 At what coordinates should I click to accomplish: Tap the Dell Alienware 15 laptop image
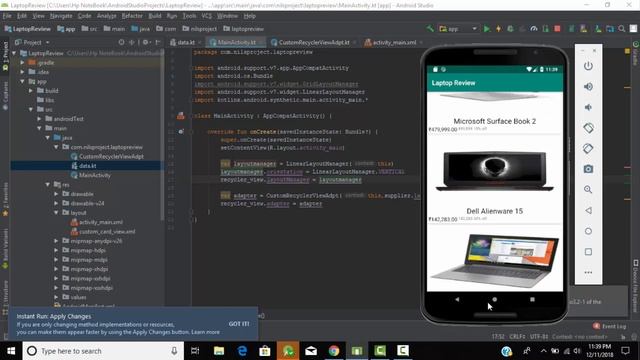coord(494,171)
